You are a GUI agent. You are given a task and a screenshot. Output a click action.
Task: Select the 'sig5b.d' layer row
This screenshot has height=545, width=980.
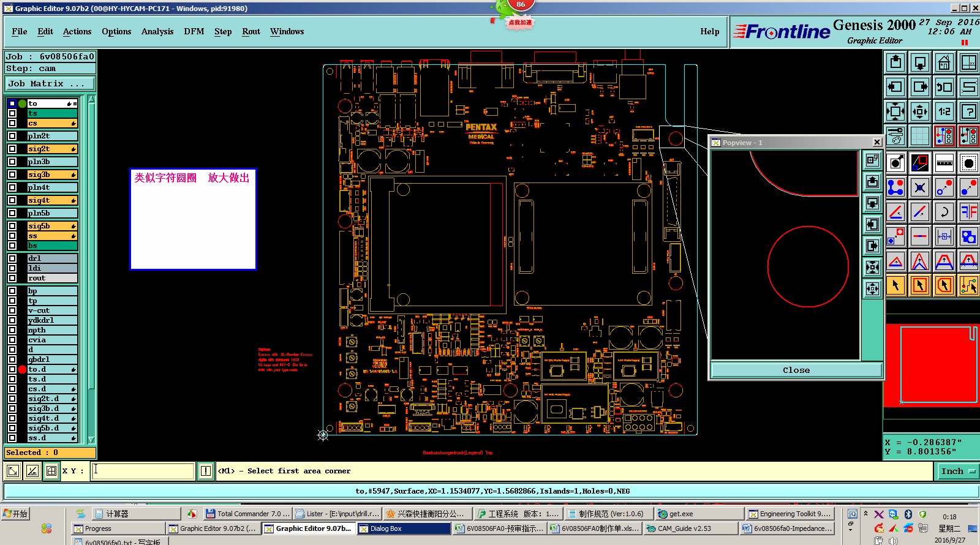52,428
